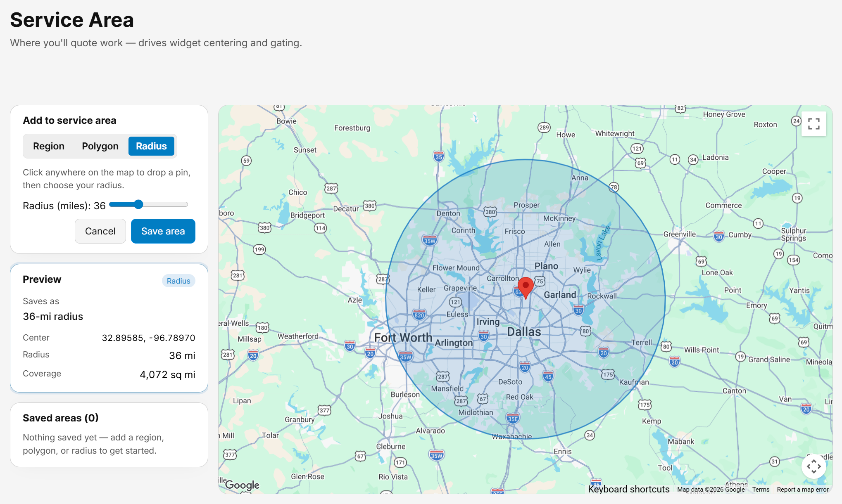Click the Saved areas (0) heading
The image size is (842, 504).
coord(61,418)
